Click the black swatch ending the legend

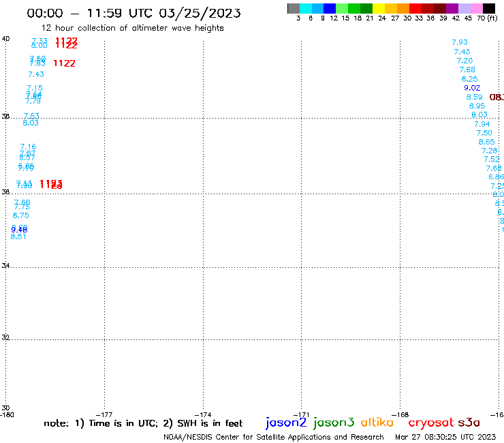point(488,8)
